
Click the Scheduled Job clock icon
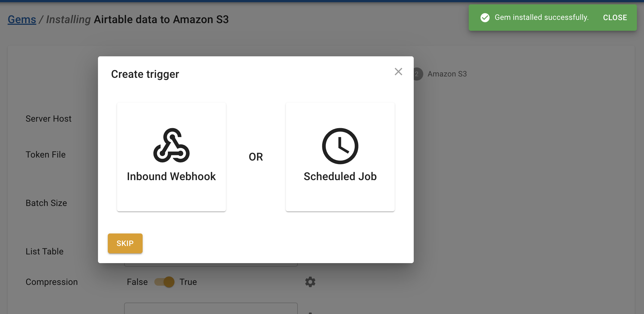(340, 146)
